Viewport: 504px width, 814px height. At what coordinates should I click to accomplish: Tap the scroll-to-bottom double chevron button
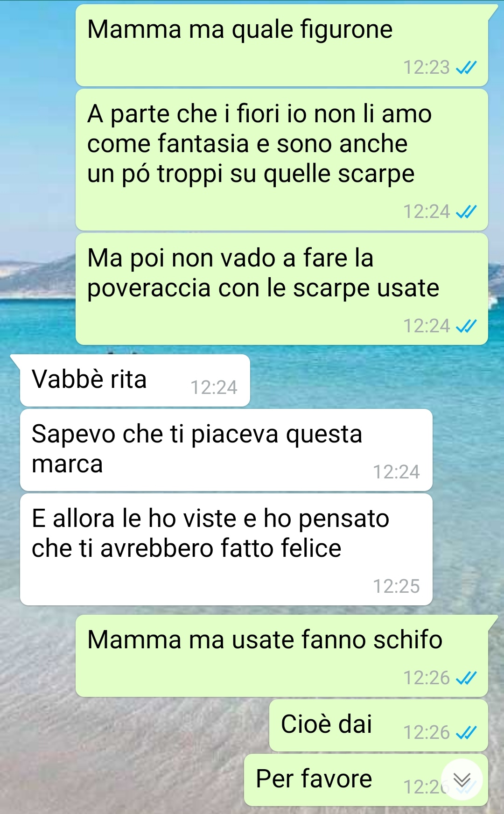pos(462,779)
